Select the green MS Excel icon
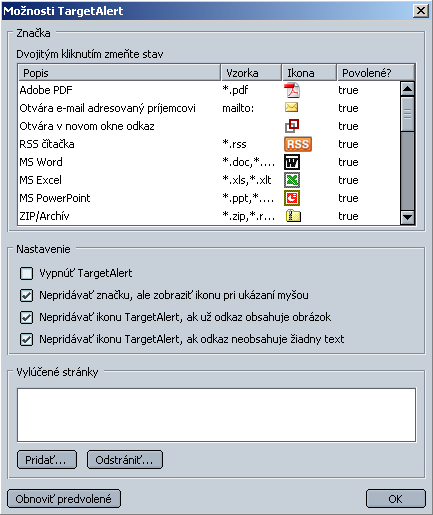 point(292,180)
